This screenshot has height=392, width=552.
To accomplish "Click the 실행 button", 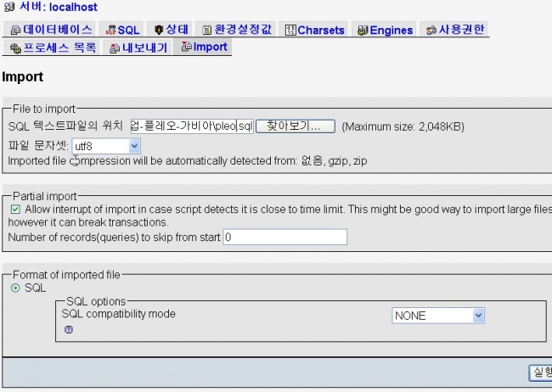I will click(540, 372).
